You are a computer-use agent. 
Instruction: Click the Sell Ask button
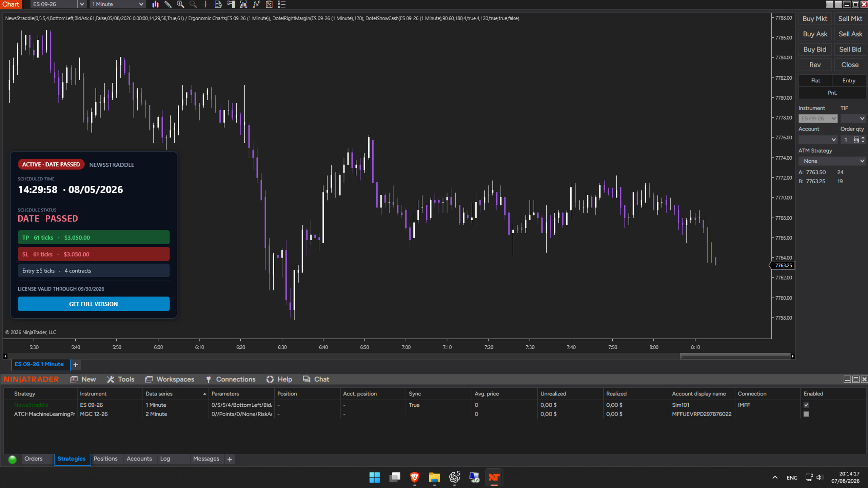click(x=850, y=34)
